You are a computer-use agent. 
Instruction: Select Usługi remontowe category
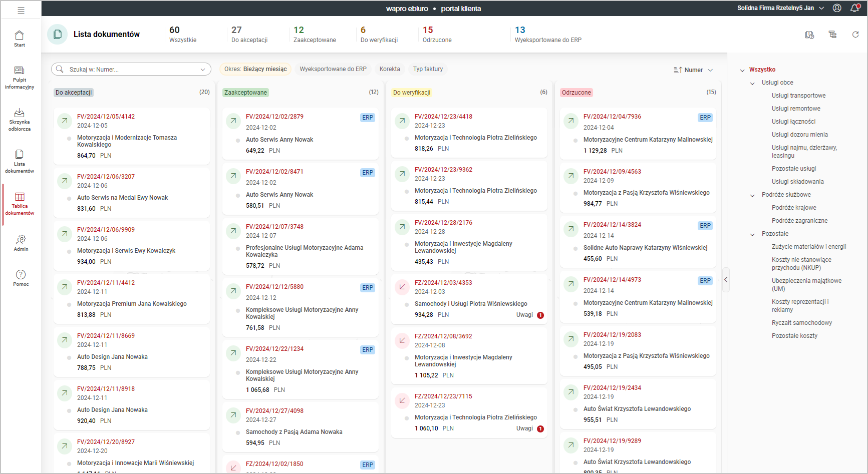coord(796,109)
